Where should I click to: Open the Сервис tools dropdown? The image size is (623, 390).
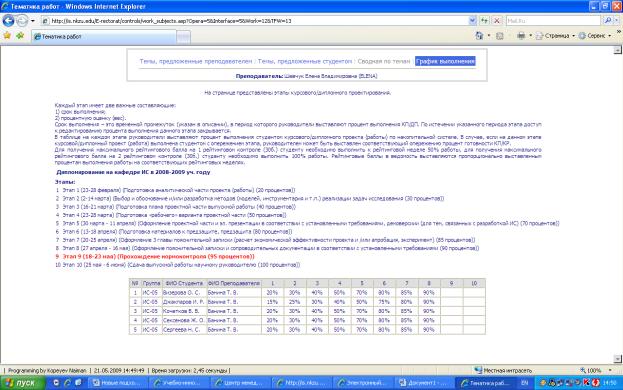(x=595, y=36)
